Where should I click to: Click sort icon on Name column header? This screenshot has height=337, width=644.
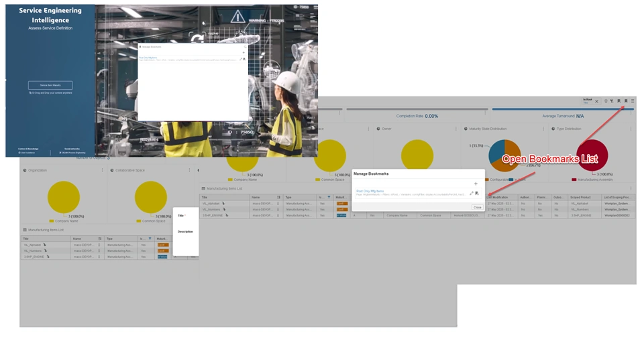(x=278, y=198)
